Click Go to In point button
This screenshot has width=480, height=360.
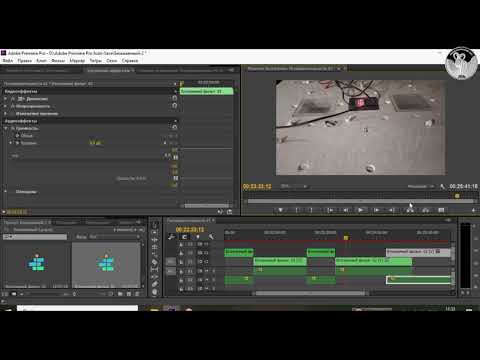click(x=330, y=210)
